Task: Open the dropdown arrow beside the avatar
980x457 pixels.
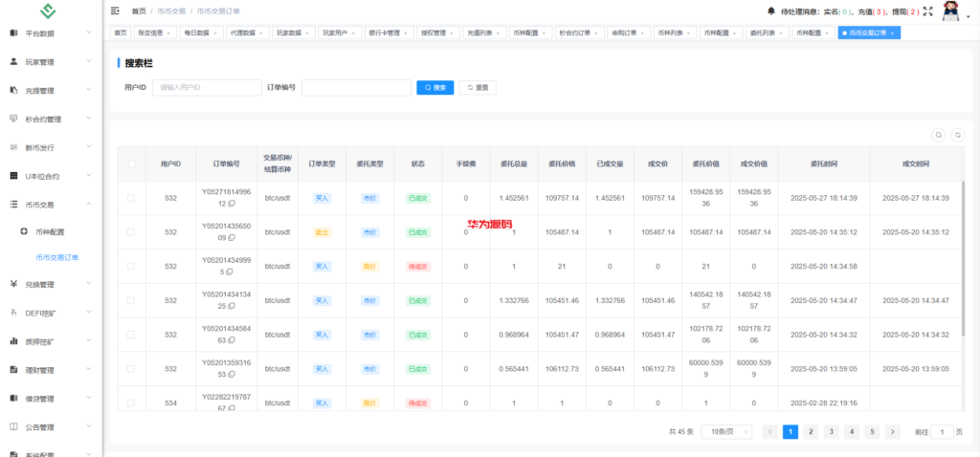Action: click(969, 17)
